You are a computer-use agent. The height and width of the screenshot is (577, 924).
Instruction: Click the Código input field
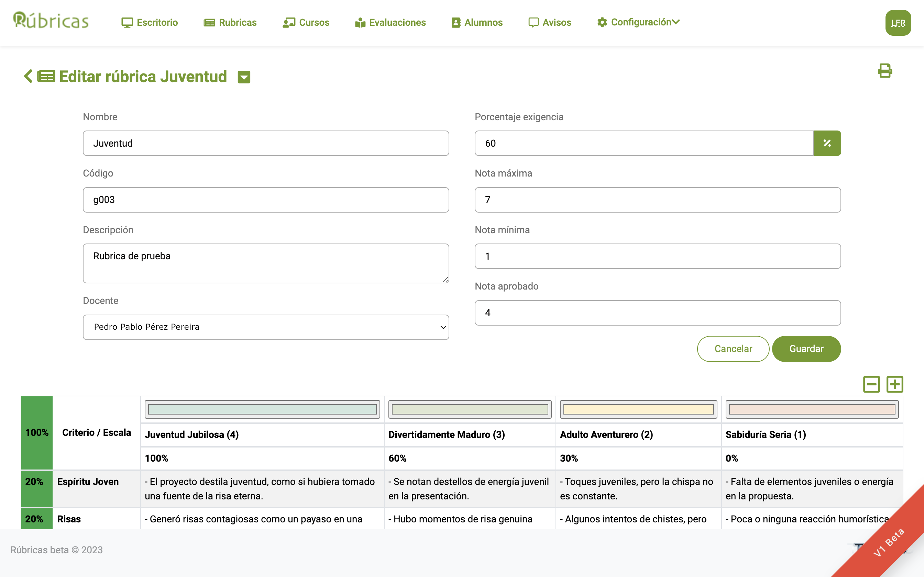click(266, 200)
